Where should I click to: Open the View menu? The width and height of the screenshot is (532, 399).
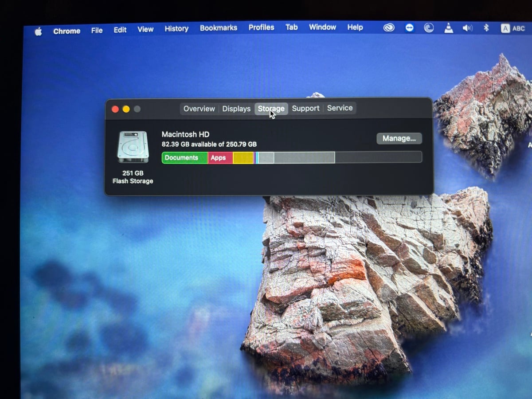[x=145, y=30]
